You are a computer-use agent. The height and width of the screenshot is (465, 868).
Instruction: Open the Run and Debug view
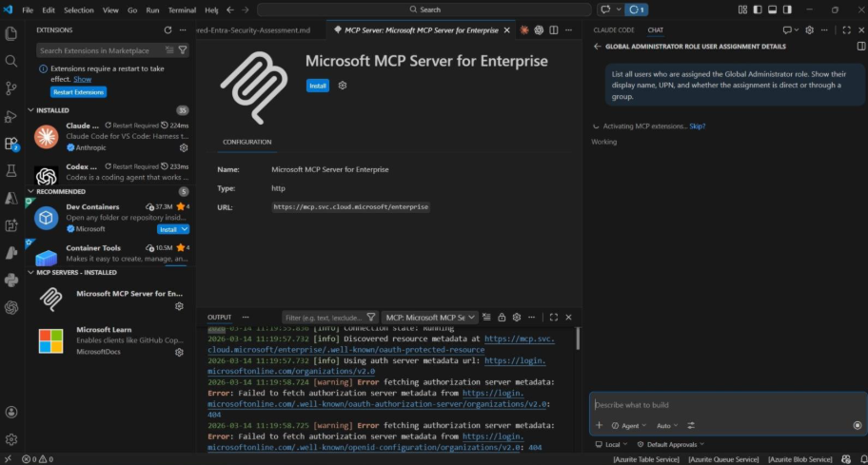point(11,116)
